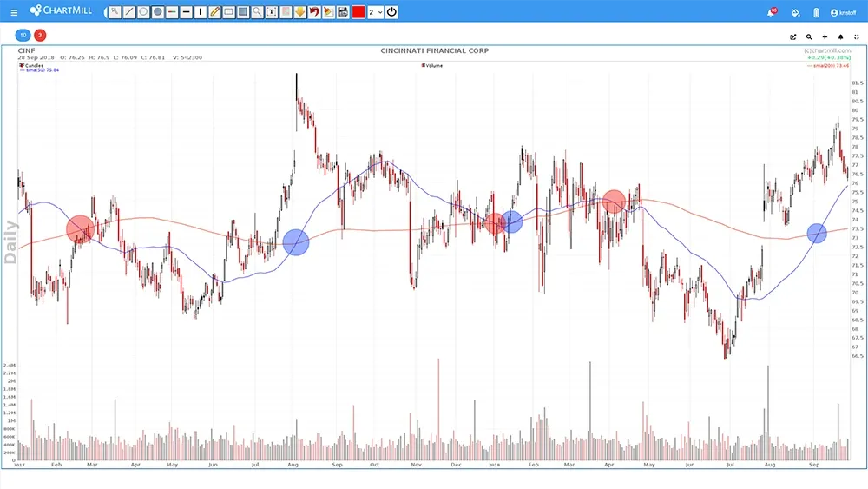
Task: Click the CINCINNATI FINANCIAL CORP title
Action: pos(435,50)
